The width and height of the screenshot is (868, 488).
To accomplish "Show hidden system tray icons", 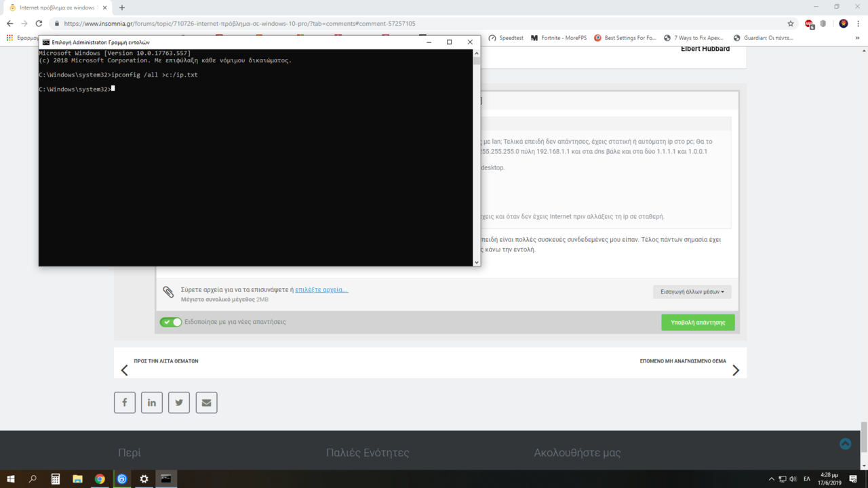I will [x=771, y=479].
